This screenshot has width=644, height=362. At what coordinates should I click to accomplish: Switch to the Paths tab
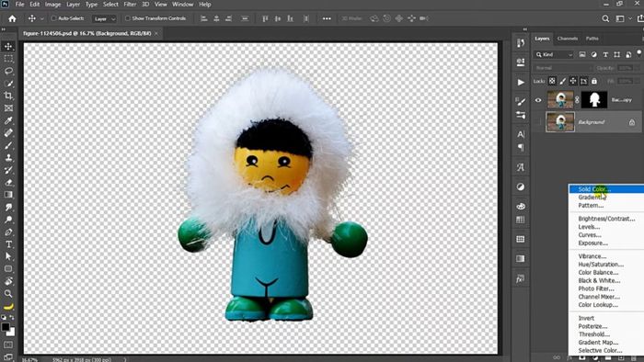(592, 39)
